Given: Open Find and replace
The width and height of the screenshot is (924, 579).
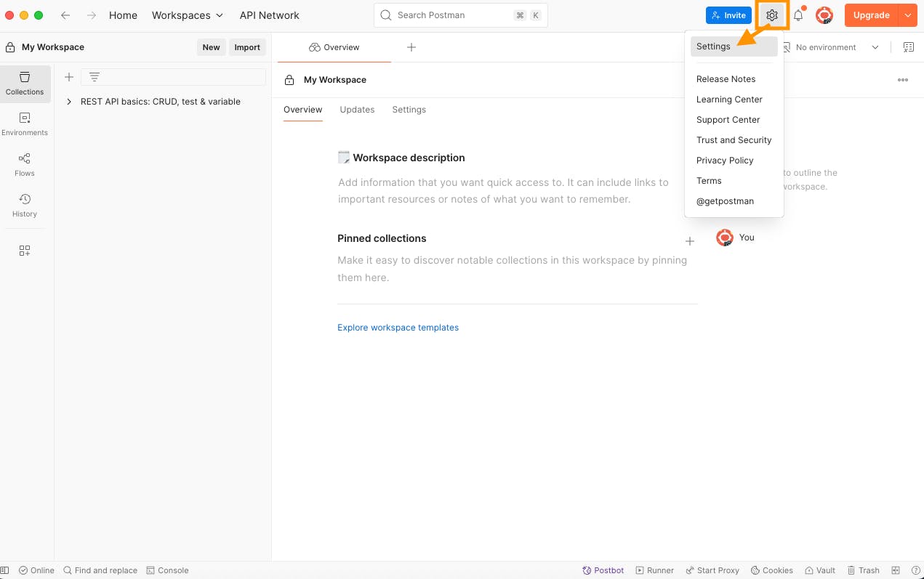Looking at the screenshot, I should point(100,570).
